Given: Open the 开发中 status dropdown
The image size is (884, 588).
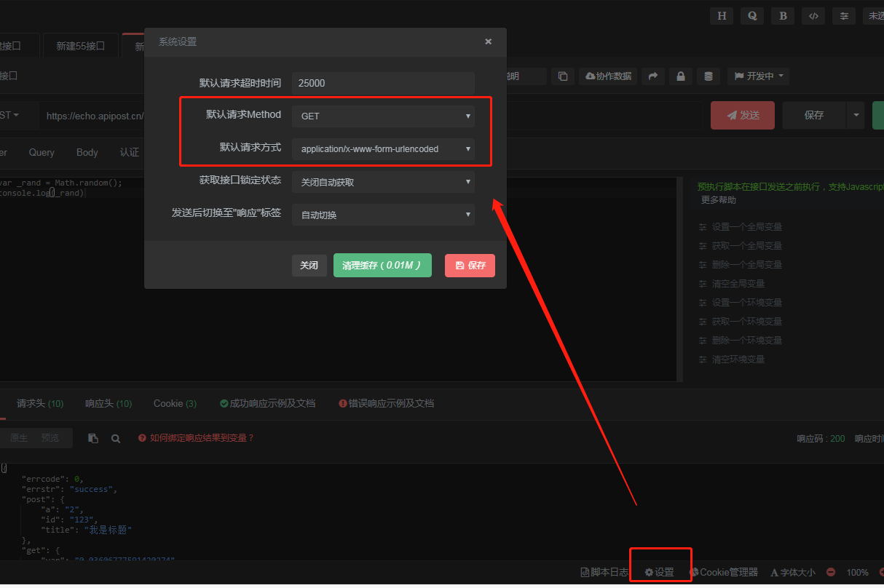Looking at the screenshot, I should (759, 76).
